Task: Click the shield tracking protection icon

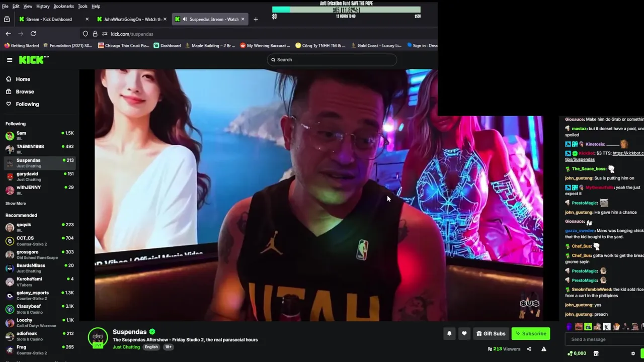Action: click(86, 34)
